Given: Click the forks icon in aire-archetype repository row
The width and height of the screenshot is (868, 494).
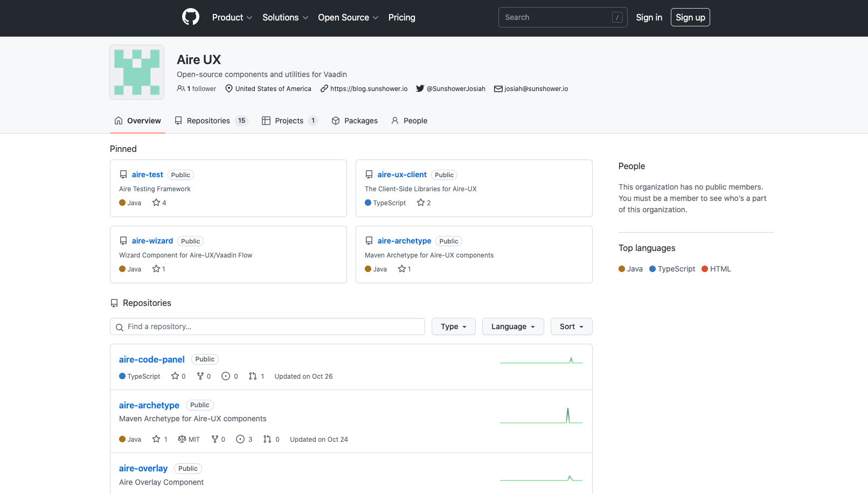Looking at the screenshot, I should pos(215,439).
